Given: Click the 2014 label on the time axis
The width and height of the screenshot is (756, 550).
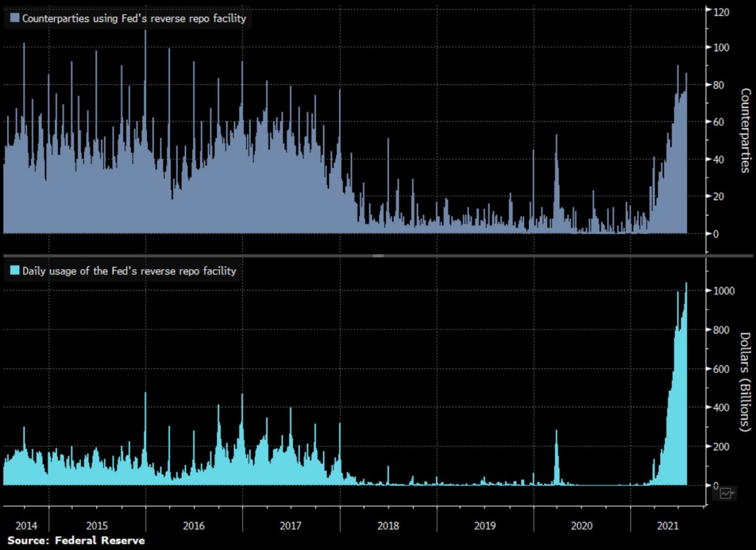Looking at the screenshot, I should coord(26,525).
